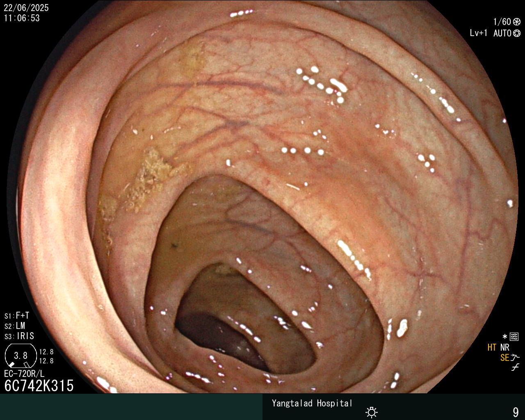Viewport: 525px width, 420px height.
Task: Click the iris aperture icon beside AUTO
Action: (x=517, y=33)
